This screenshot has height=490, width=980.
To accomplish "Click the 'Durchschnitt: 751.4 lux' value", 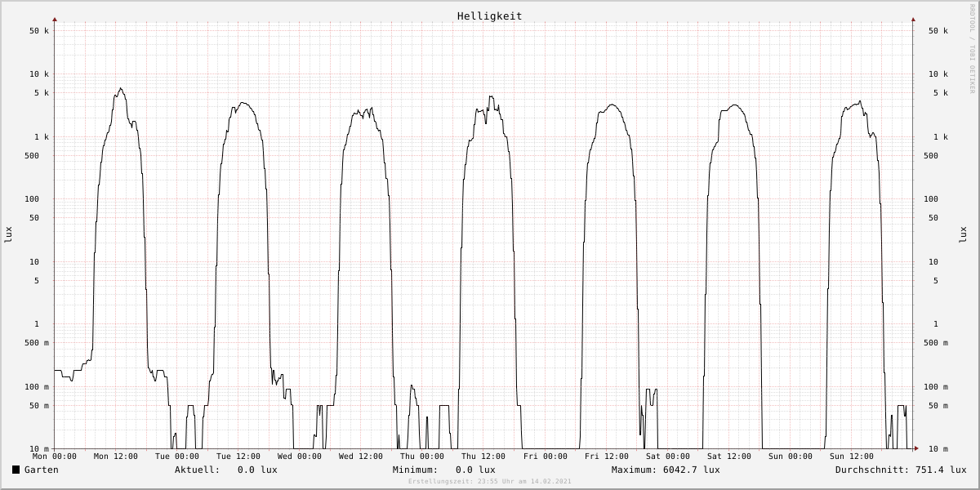I will [901, 470].
